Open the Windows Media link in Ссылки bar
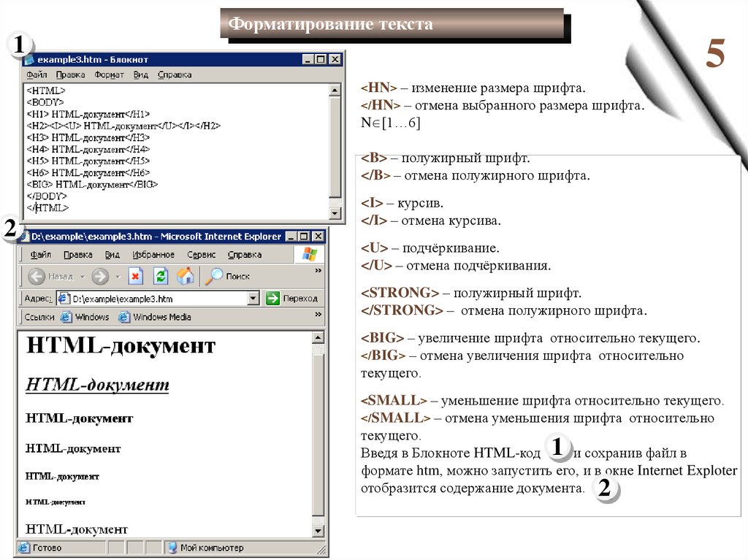Viewport: 748px width, 560px height. (155, 317)
